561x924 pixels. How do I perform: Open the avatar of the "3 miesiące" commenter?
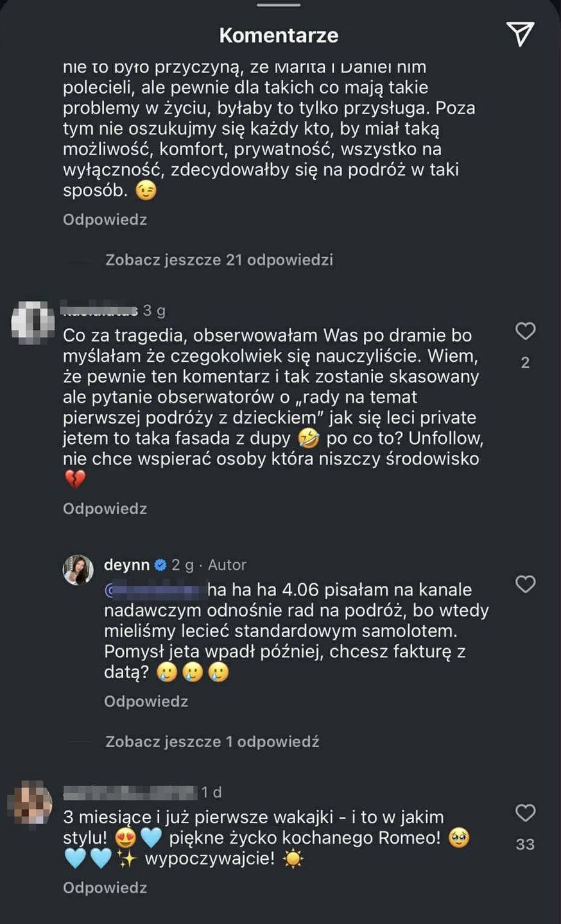tap(30, 802)
